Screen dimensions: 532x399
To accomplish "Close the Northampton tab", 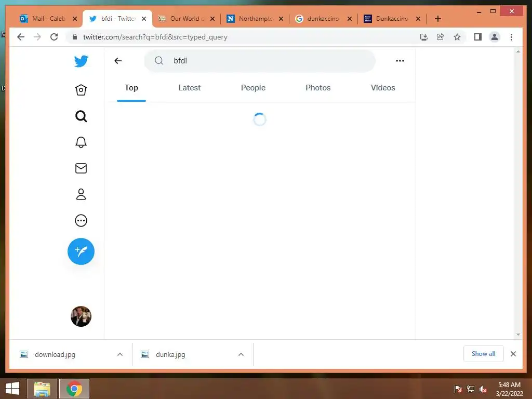I will (281, 19).
